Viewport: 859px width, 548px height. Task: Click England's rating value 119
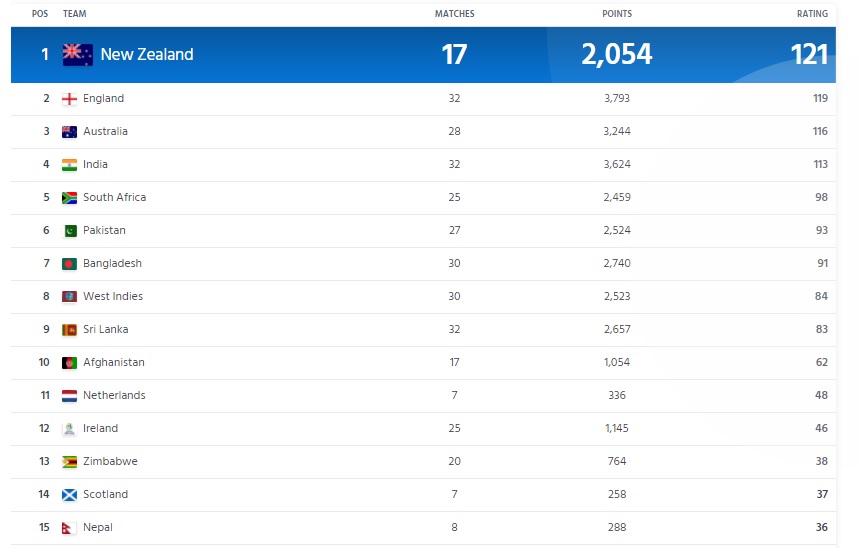(x=820, y=99)
